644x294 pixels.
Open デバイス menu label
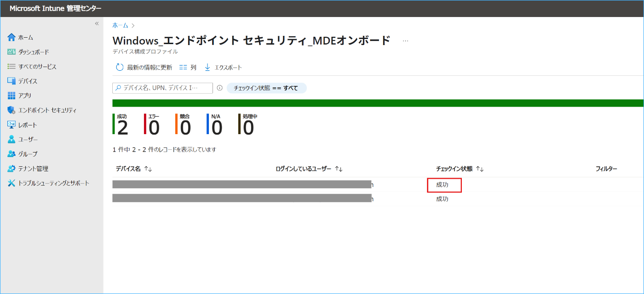pyautogui.click(x=28, y=81)
